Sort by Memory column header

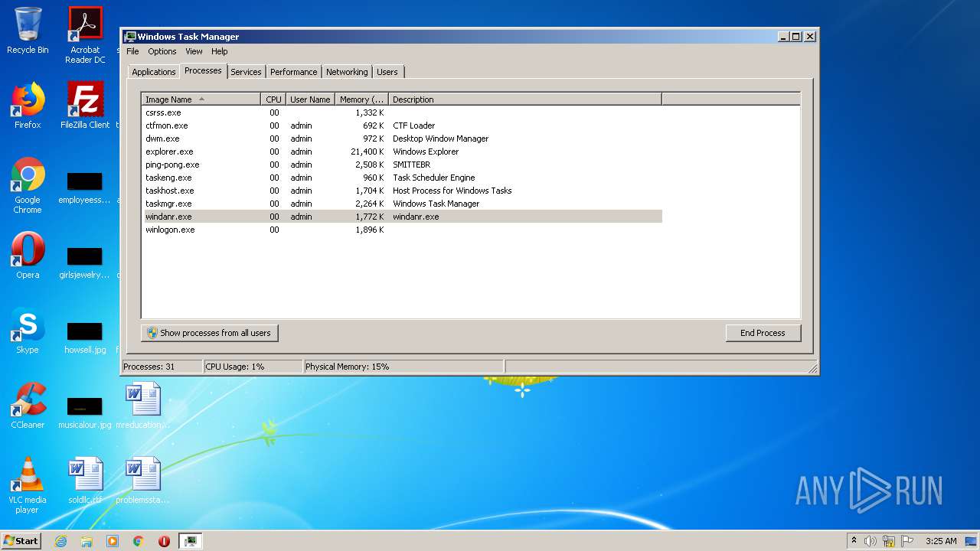[x=361, y=99]
